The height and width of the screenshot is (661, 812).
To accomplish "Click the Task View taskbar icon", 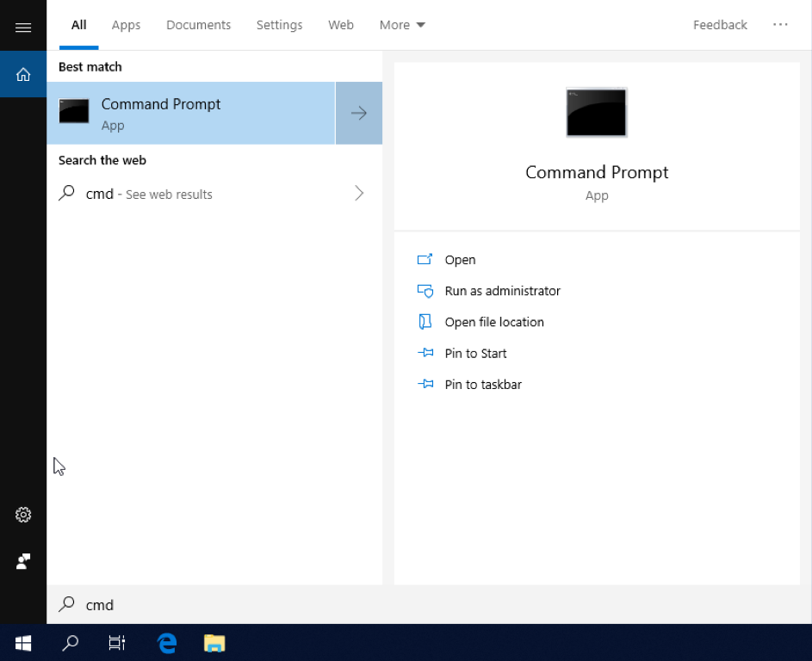I will click(x=117, y=642).
